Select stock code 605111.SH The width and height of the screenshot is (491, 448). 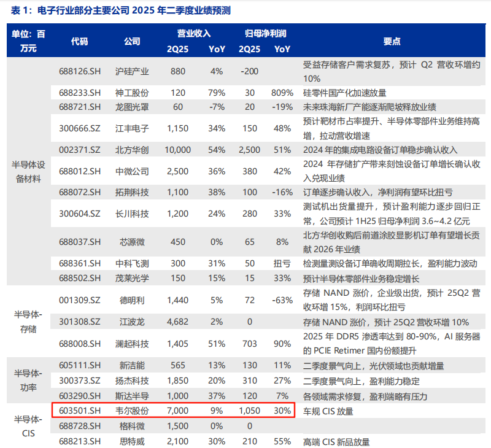(x=80, y=365)
